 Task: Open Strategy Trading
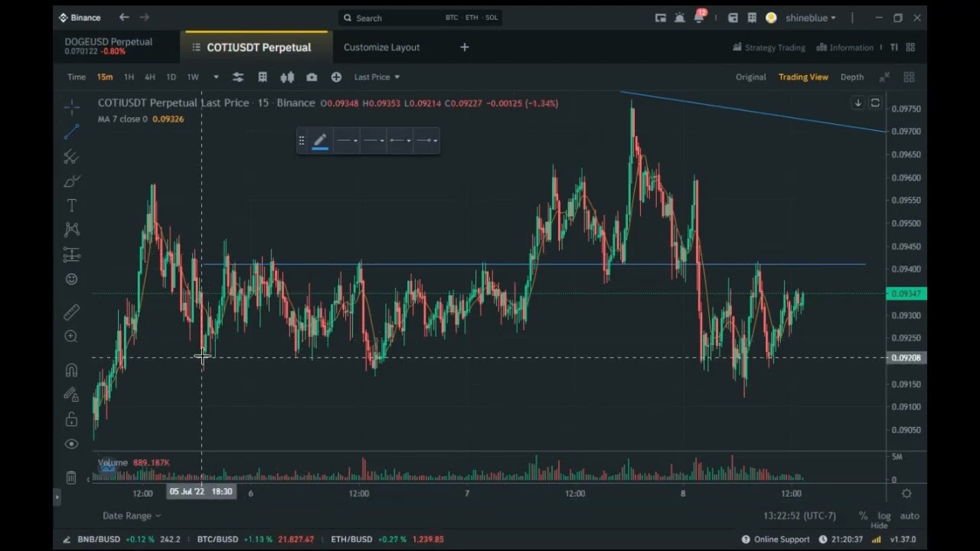(769, 47)
